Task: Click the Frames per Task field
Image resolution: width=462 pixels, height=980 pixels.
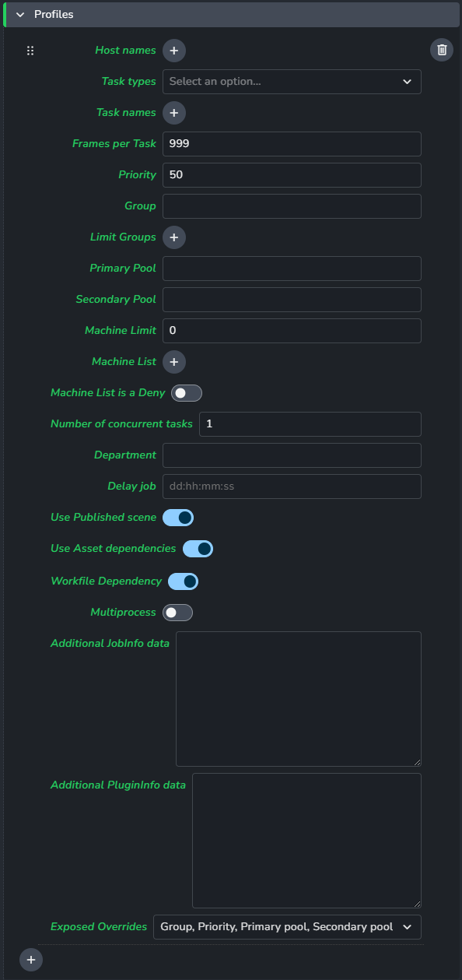Action: [292, 144]
